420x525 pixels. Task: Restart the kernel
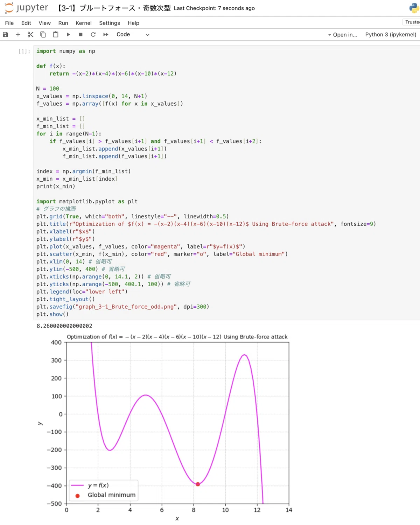click(93, 34)
